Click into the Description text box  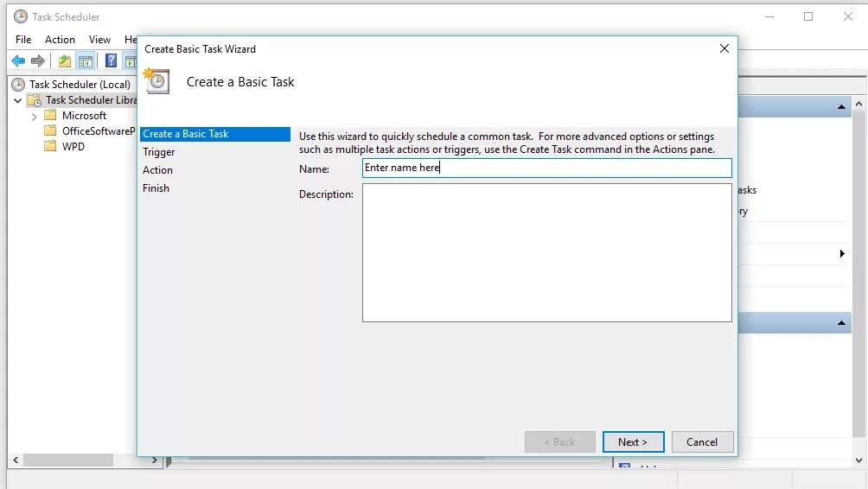click(x=547, y=253)
